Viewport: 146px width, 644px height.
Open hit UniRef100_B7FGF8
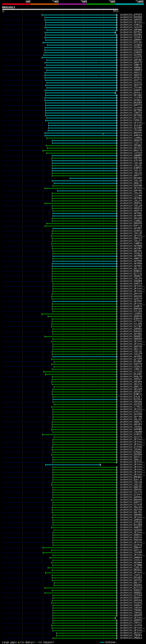coord(131,15)
